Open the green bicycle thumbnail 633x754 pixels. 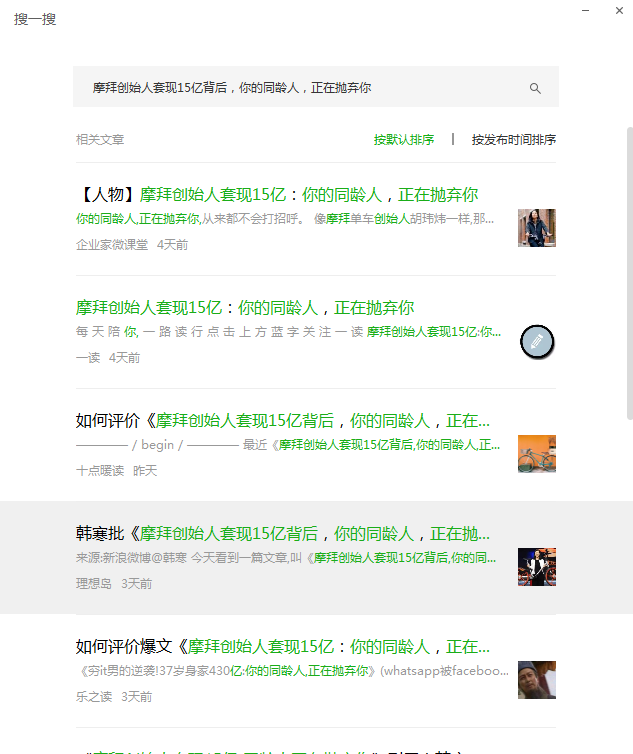click(537, 454)
